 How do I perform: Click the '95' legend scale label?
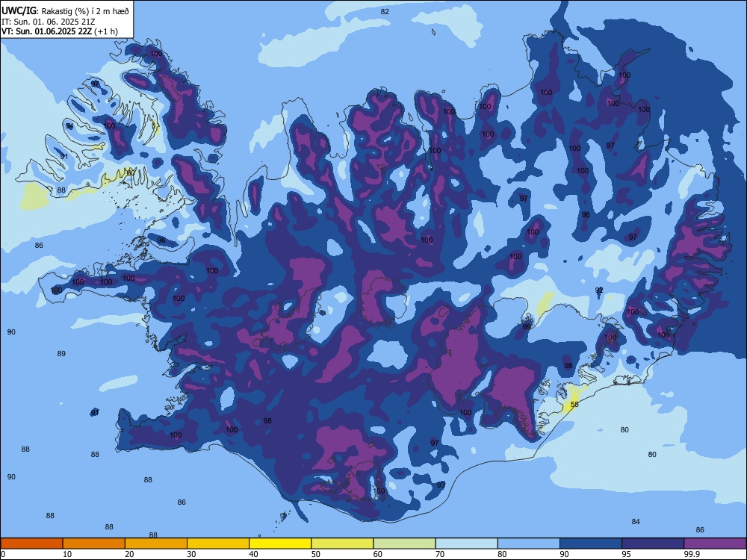coord(626,554)
